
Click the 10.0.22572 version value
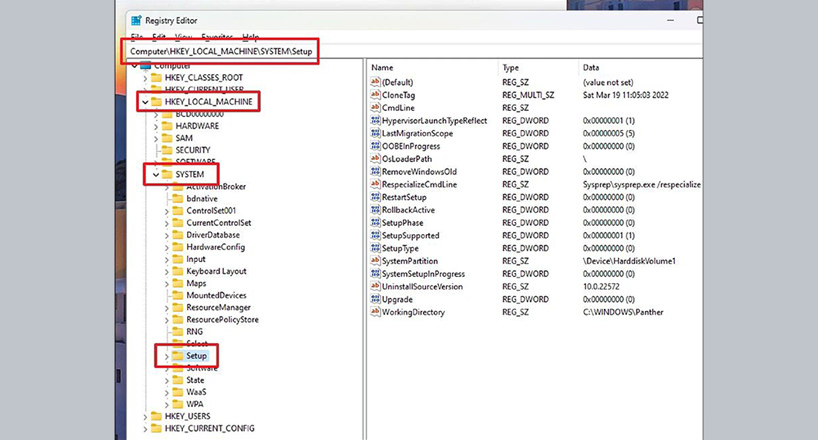point(601,287)
